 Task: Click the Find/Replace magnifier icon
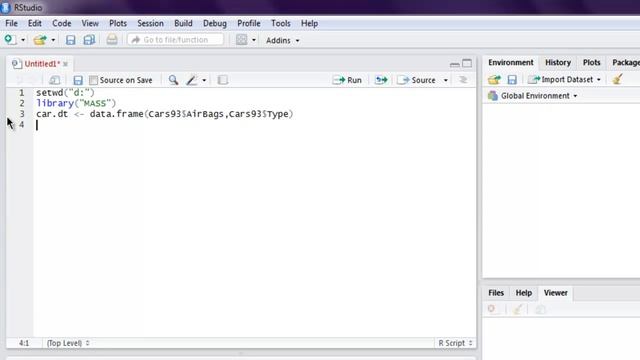(173, 80)
